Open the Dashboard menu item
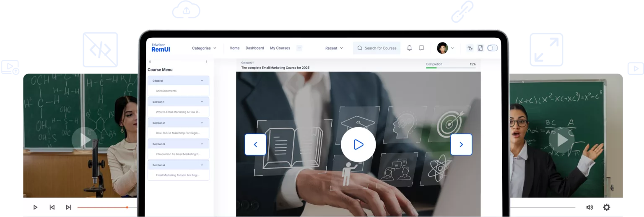 pyautogui.click(x=255, y=48)
